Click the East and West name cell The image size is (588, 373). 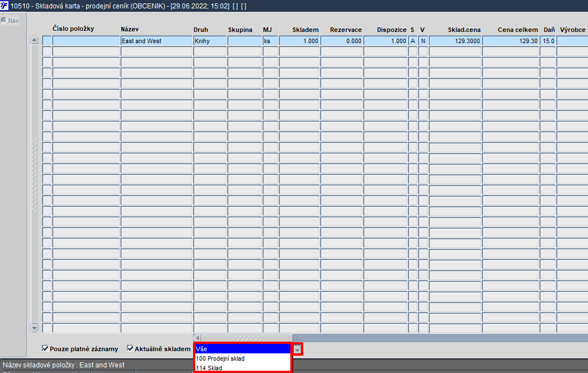pyautogui.click(x=157, y=41)
